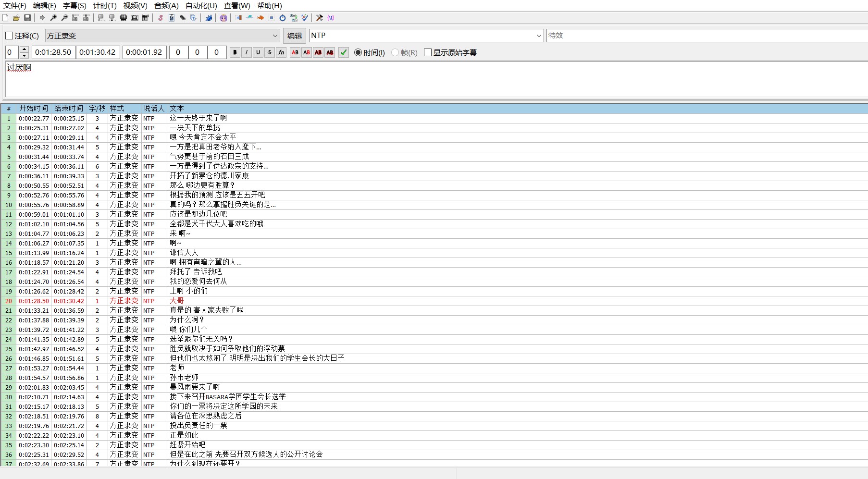868x479 pixels.
Task: Click the edit box text 讨厌啊
Action: tap(19, 68)
